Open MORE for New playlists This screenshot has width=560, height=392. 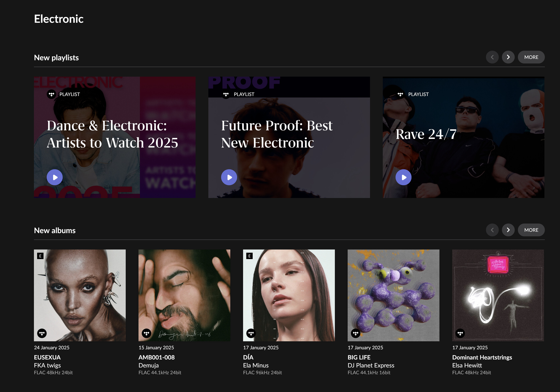click(x=531, y=57)
